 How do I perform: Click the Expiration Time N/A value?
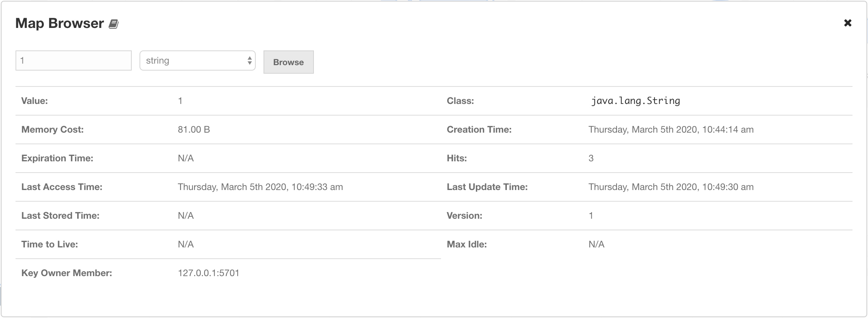tap(186, 158)
